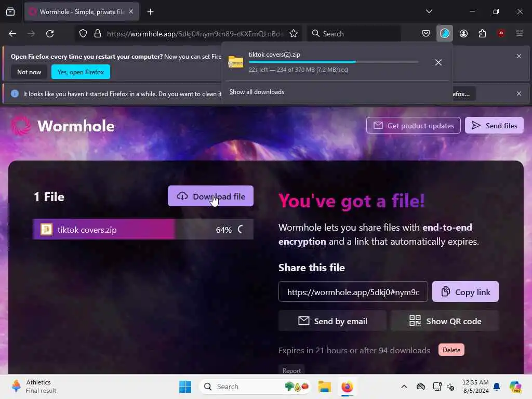Screen dimensions: 532x399
Task: Dismiss the startup notification bar
Action: coord(519,56)
